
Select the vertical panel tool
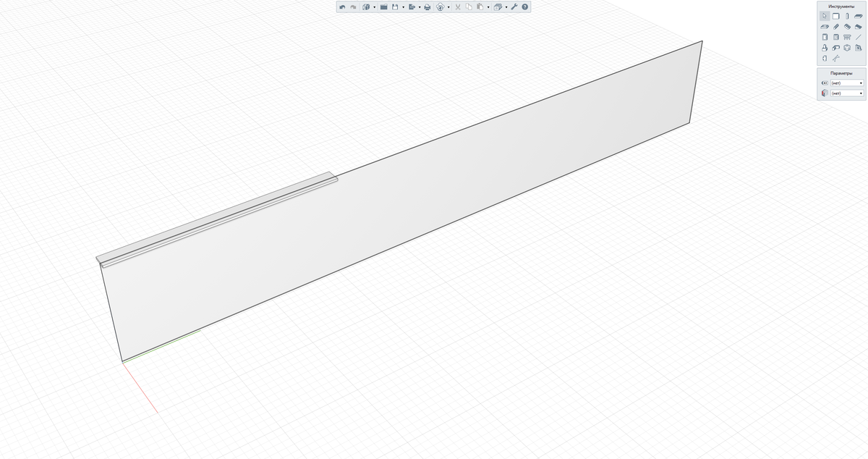(847, 16)
